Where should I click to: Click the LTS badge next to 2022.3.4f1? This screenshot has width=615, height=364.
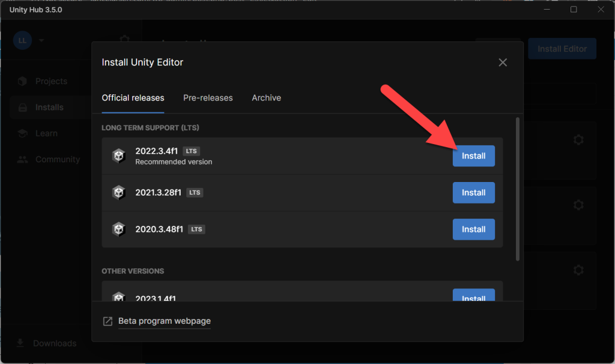click(192, 151)
